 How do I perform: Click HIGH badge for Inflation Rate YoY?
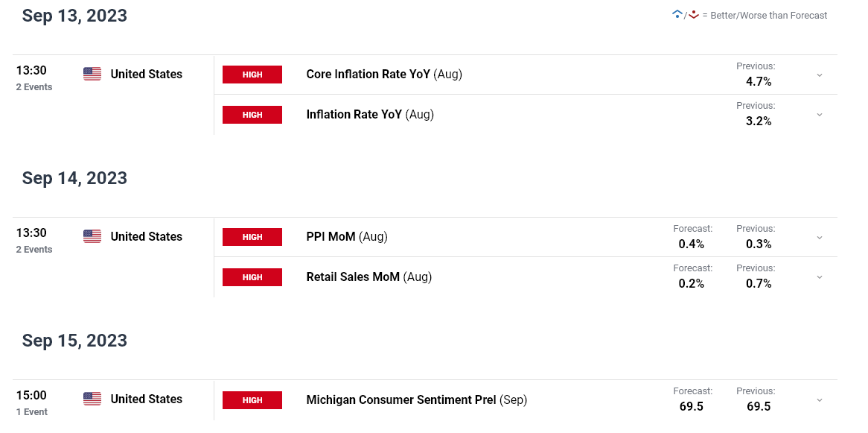[252, 115]
